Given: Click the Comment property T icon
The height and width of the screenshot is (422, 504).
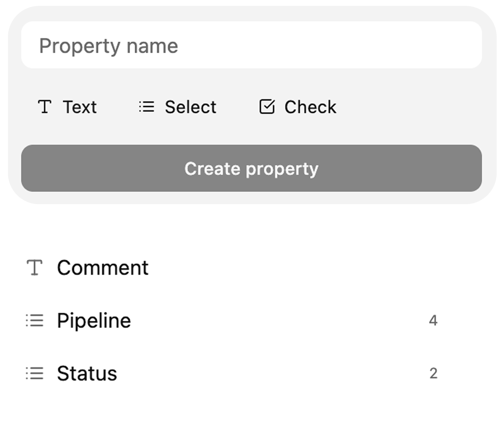Looking at the screenshot, I should pos(35,268).
